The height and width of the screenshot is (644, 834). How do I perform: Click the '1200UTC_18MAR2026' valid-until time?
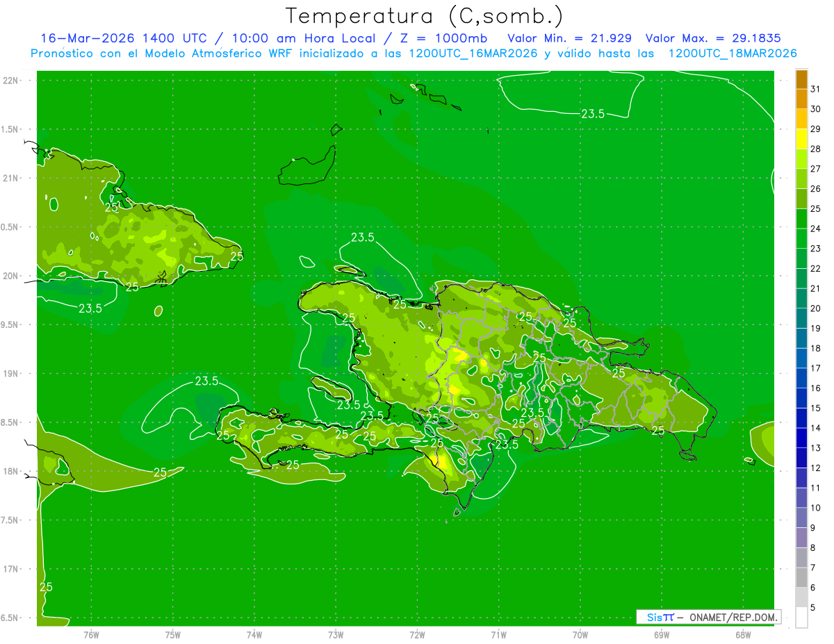732,53
